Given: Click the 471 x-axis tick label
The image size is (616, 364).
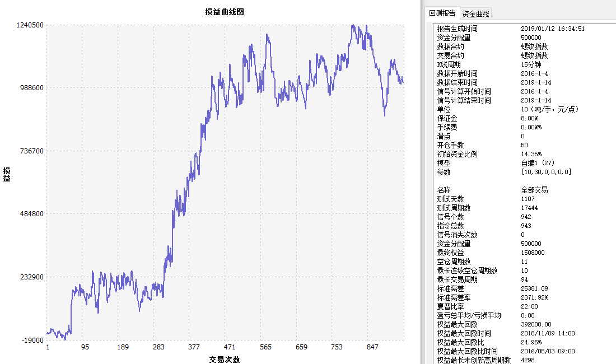Looking at the screenshot, I should [x=230, y=347].
